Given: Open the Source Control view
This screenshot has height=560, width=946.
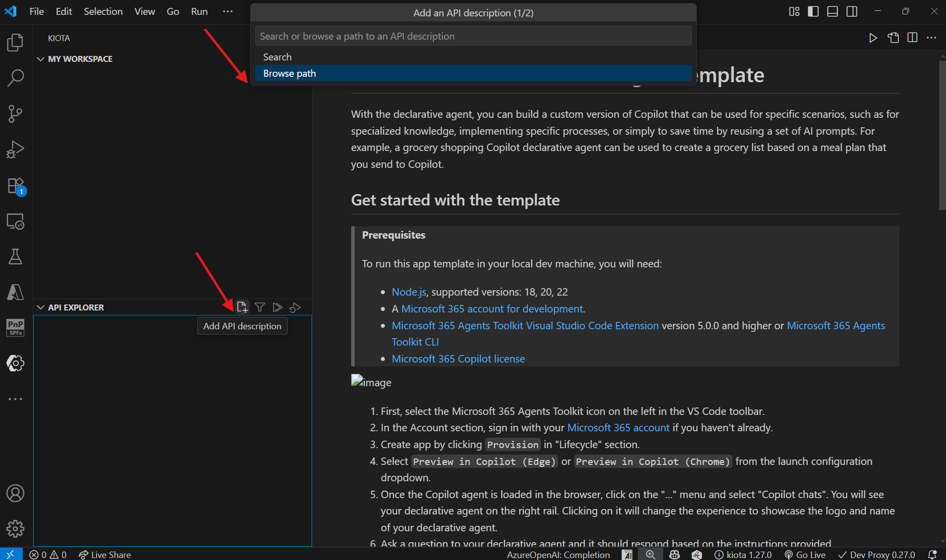Looking at the screenshot, I should pyautogui.click(x=15, y=113).
